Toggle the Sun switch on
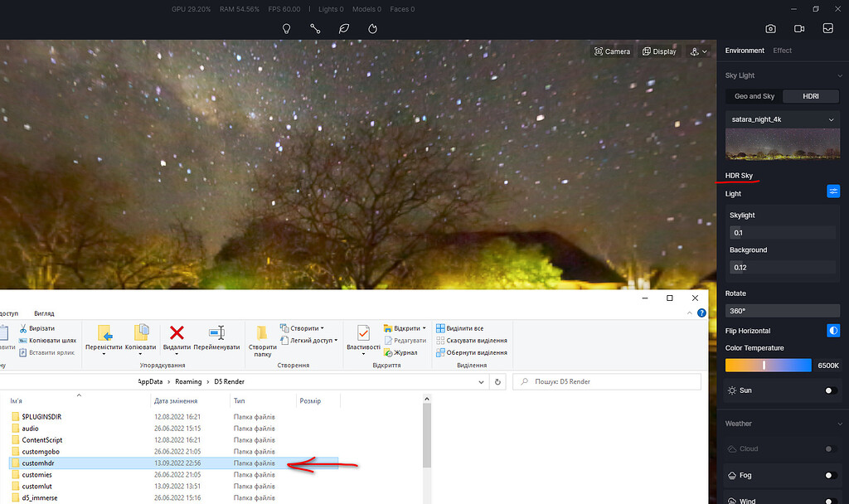Image resolution: width=849 pixels, height=504 pixels. [x=830, y=390]
